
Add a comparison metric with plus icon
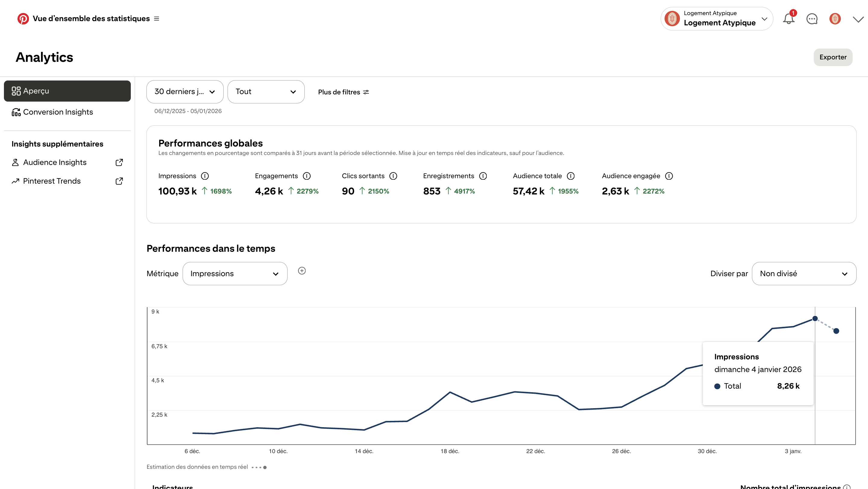point(302,271)
